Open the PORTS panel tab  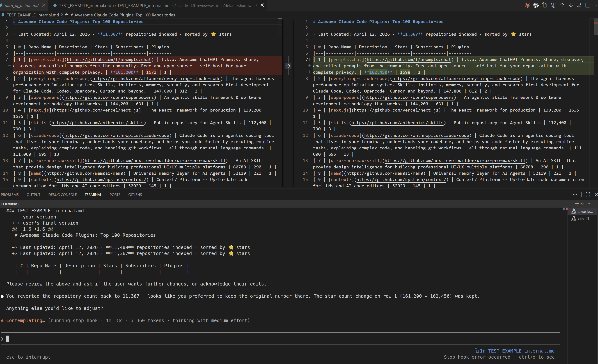click(115, 195)
